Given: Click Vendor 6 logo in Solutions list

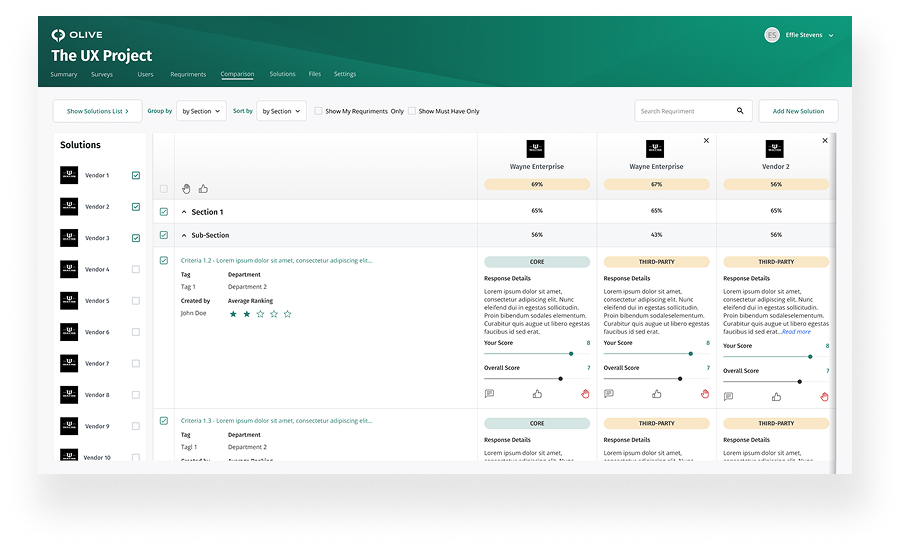Looking at the screenshot, I should click(x=69, y=332).
